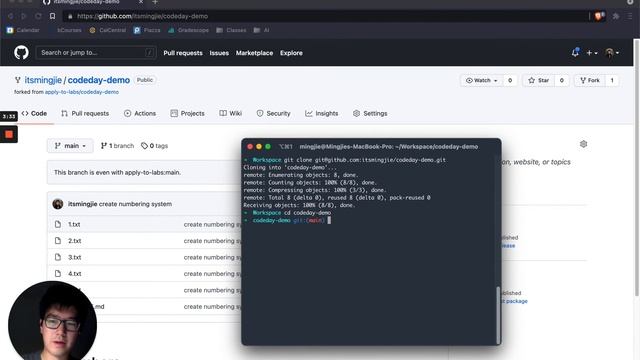
Task: Maximize the terminal with the green button
Action: 268,147
